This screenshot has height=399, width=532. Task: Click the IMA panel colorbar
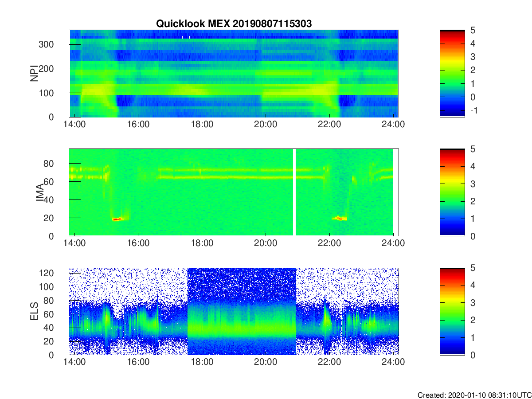click(452, 192)
